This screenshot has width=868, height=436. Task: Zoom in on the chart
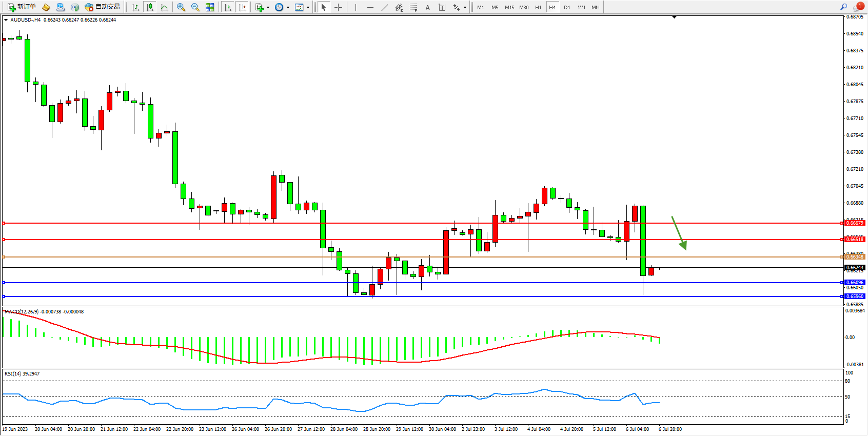coord(181,7)
